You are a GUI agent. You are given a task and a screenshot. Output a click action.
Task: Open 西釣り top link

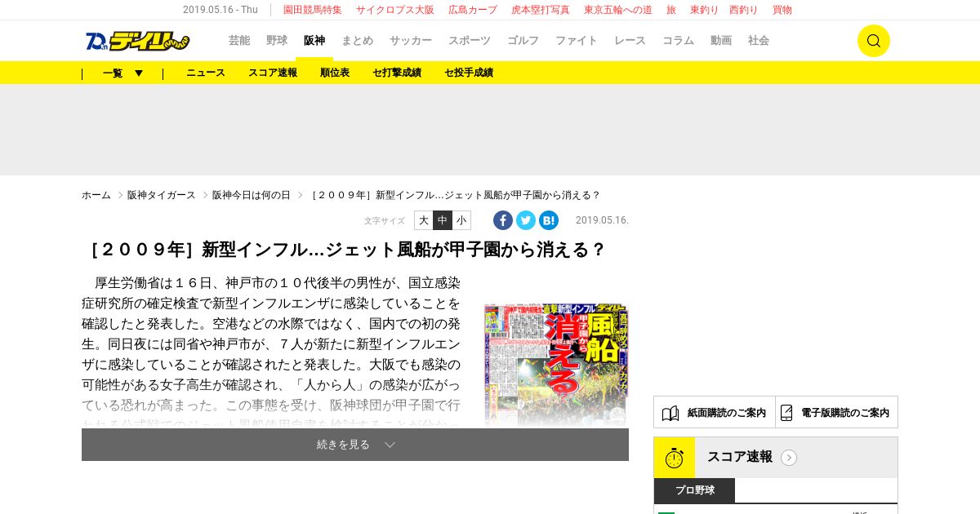pyautogui.click(x=744, y=10)
